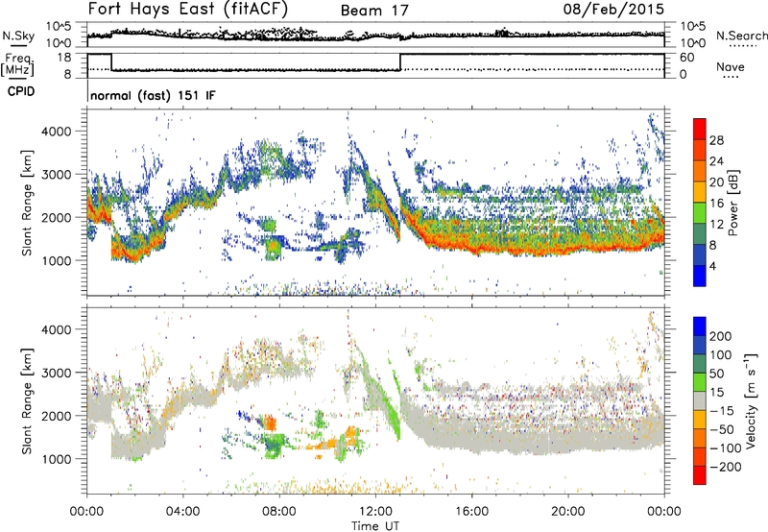Click the '18' frequency axis value

(x=64, y=58)
